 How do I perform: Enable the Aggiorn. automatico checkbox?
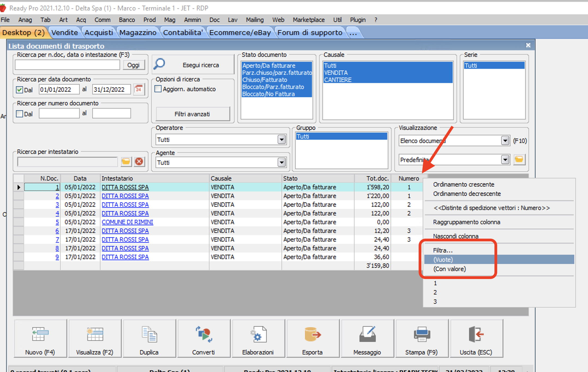point(158,89)
